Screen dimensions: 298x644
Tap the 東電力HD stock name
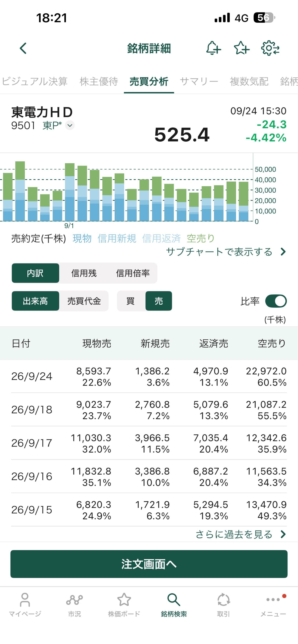coord(42,112)
